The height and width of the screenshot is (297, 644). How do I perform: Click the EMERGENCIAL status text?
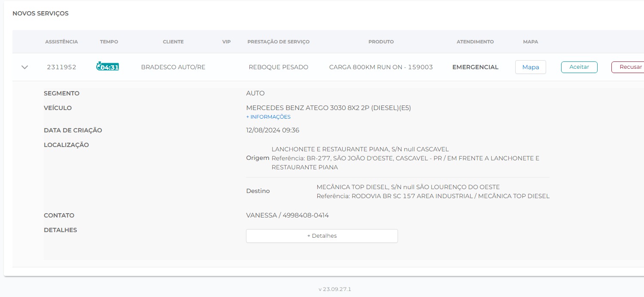[475, 67]
